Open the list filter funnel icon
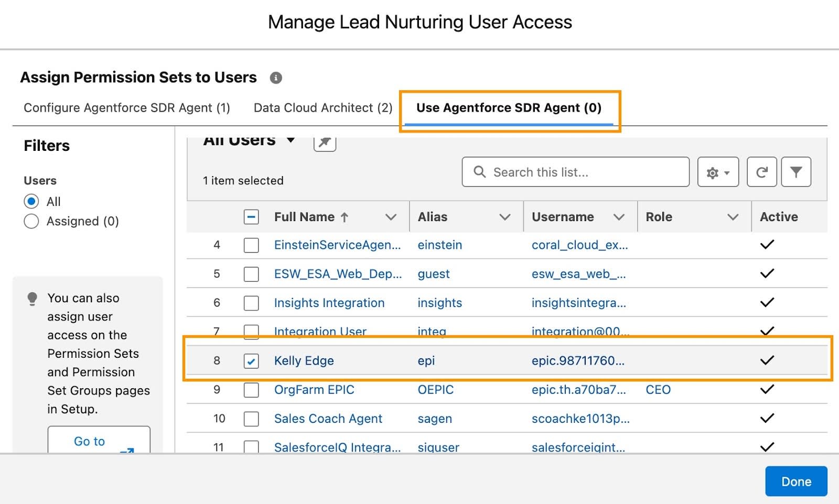This screenshot has height=504, width=839. 796,171
